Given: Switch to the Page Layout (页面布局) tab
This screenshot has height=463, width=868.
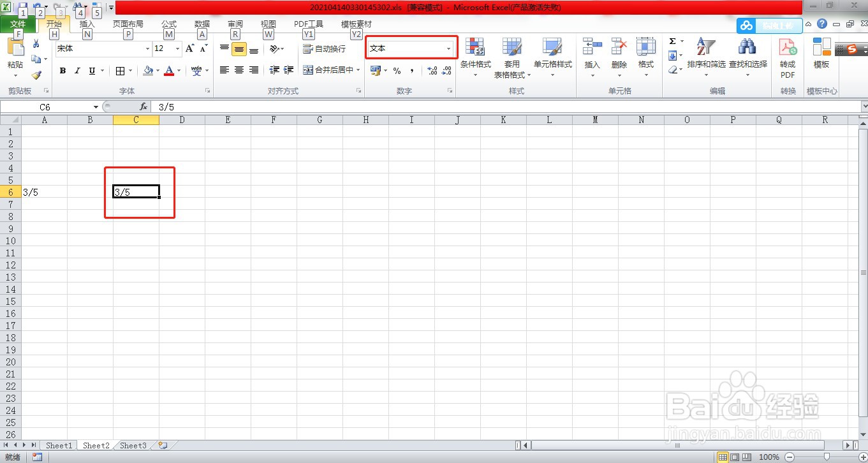Looking at the screenshot, I should (128, 24).
